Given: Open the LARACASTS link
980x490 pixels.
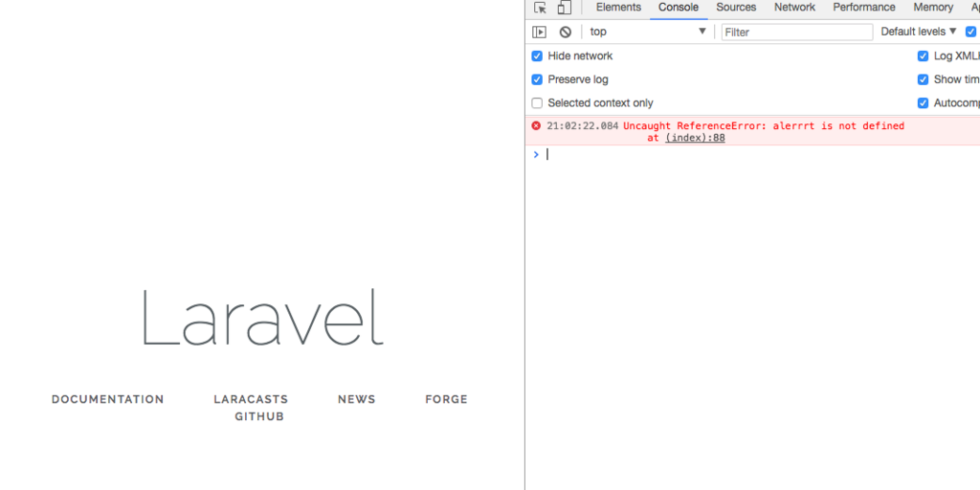Looking at the screenshot, I should coord(251,399).
